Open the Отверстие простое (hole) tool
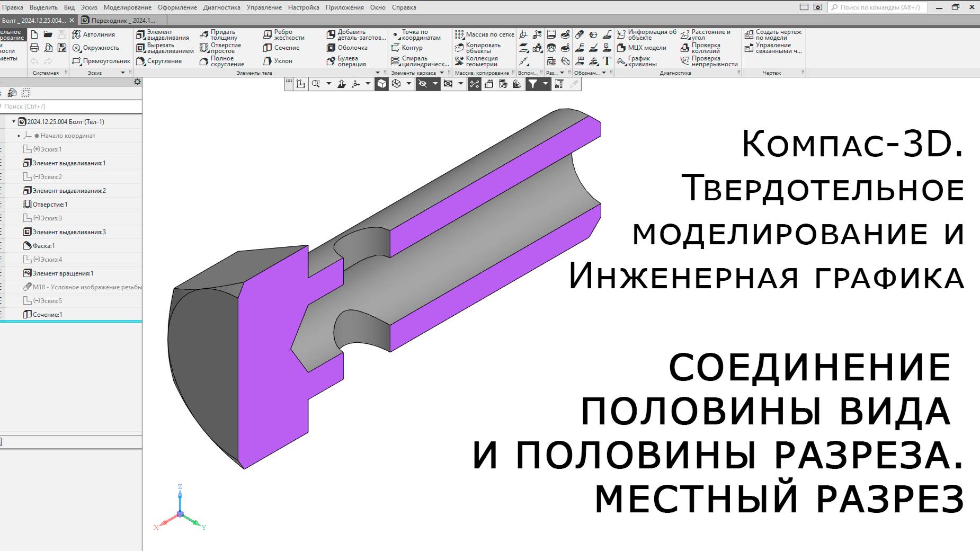Image resolution: width=980 pixels, height=551 pixels. (222, 48)
